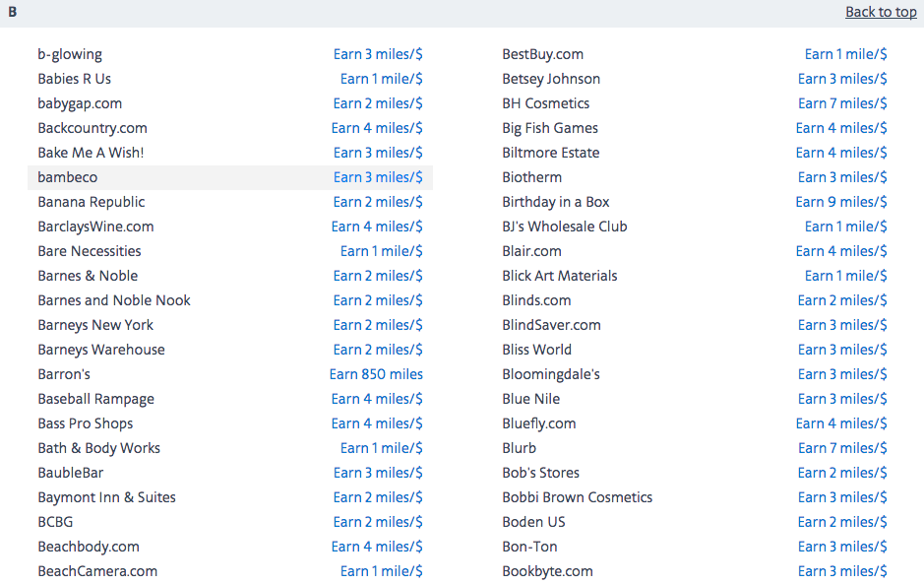The height and width of the screenshot is (584, 924).
Task: Open the Blurb store link
Action: coord(520,448)
